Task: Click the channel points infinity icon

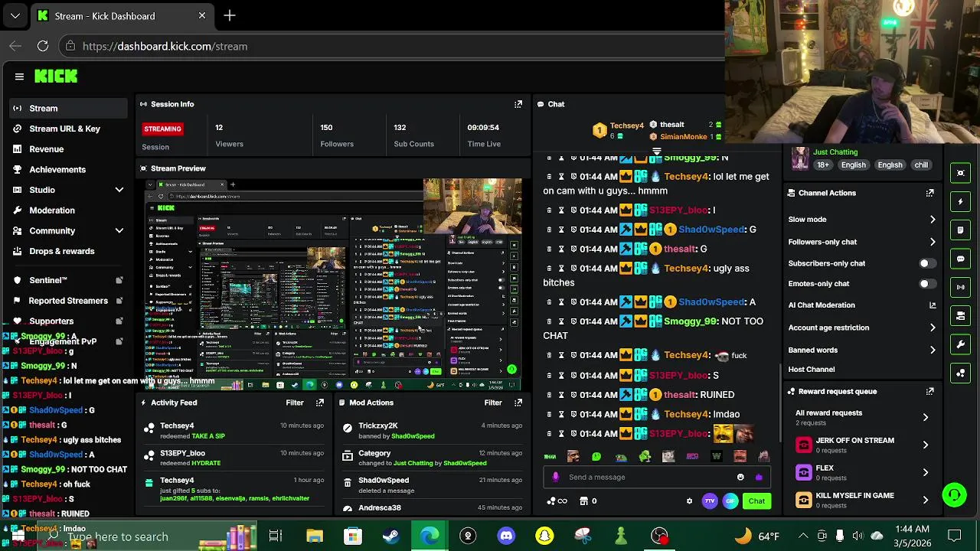Action: 557,501
